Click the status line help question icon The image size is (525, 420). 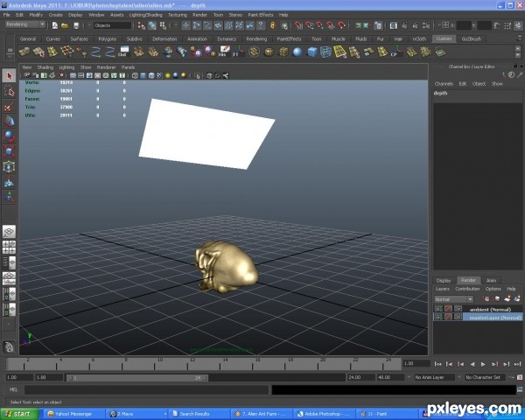(x=261, y=25)
